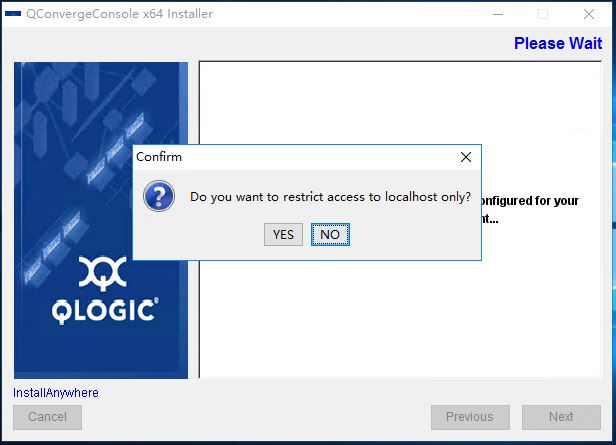Click NO in the Confirm dialog
616x445 pixels.
pyautogui.click(x=330, y=234)
